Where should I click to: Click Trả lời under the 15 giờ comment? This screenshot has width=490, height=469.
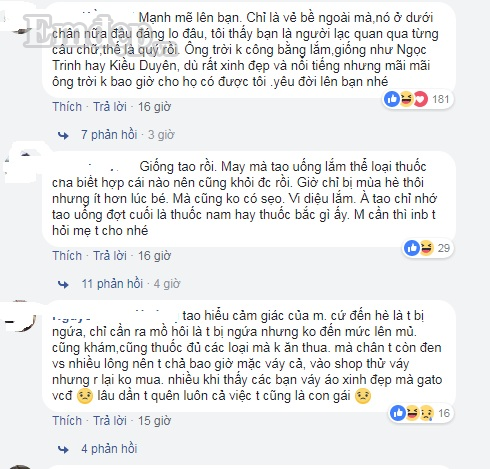(110, 421)
